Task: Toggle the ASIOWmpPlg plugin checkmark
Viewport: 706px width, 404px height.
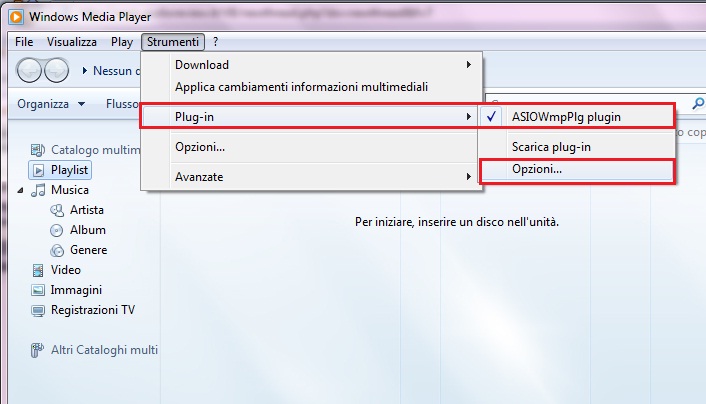Action: click(x=491, y=117)
